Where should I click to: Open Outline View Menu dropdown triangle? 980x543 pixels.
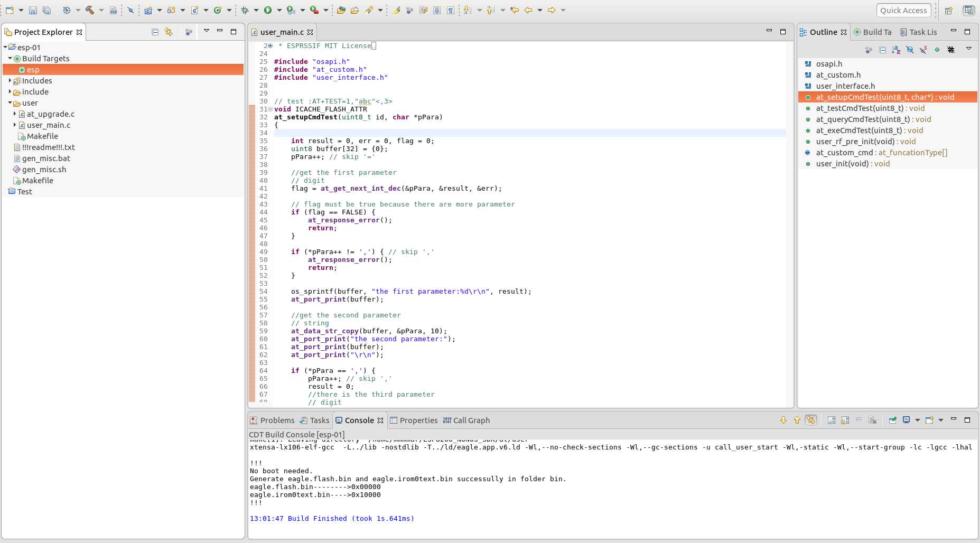pos(969,49)
